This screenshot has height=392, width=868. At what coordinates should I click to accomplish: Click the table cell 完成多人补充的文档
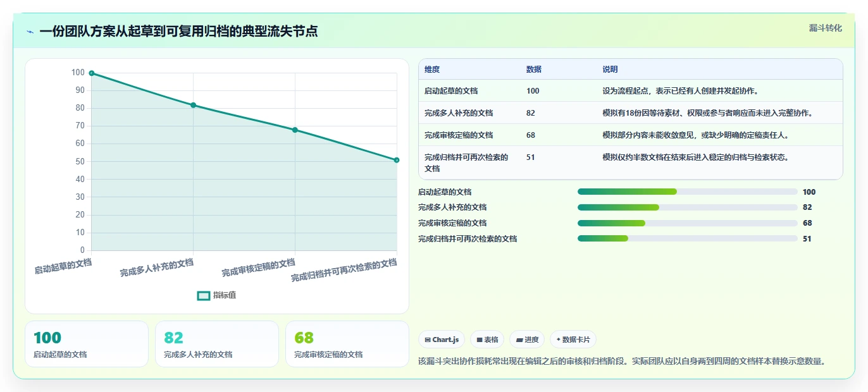[459, 113]
